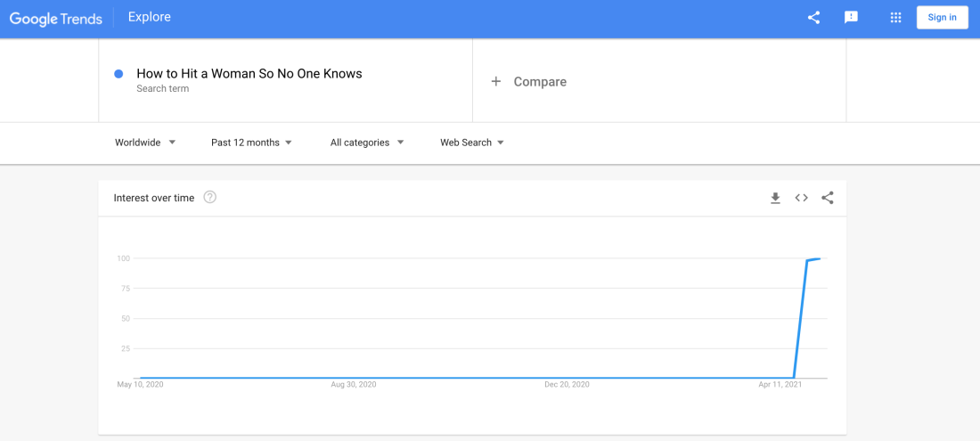Expand the Worldwide region dropdown
The width and height of the screenshot is (980, 441).
(145, 143)
